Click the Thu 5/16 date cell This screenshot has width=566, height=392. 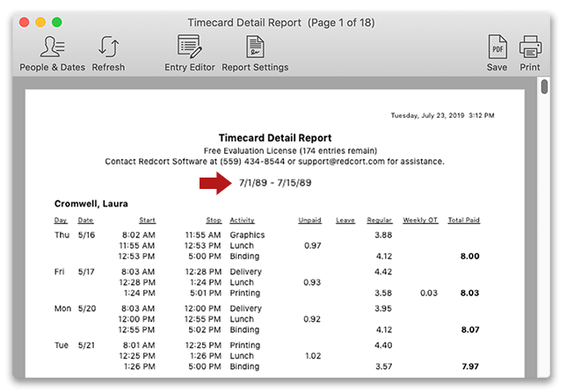pyautogui.click(x=87, y=235)
